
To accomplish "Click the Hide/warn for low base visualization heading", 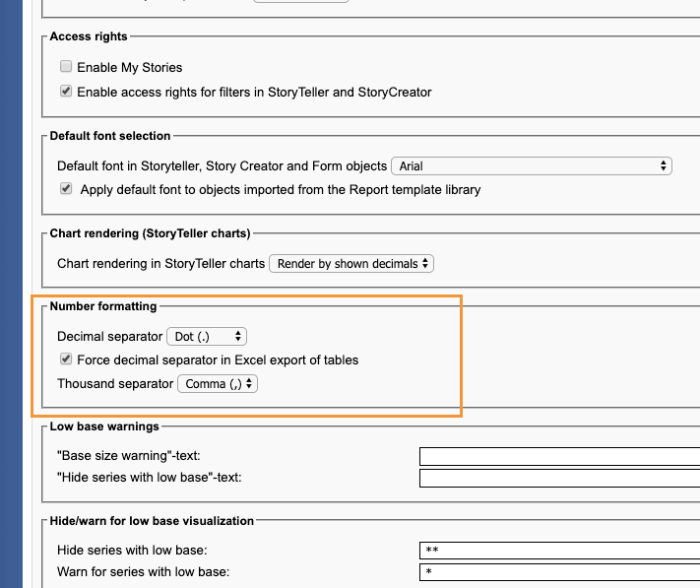I will click(152, 521).
